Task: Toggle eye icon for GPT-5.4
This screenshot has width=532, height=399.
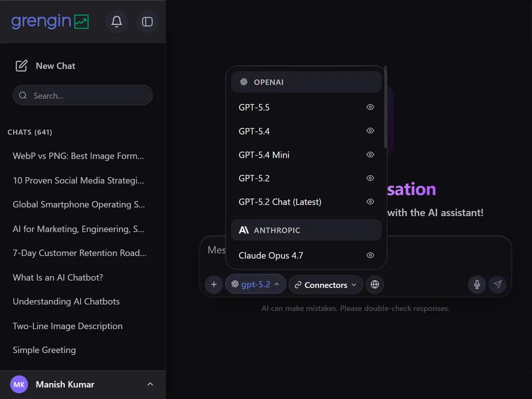Action: (x=370, y=131)
